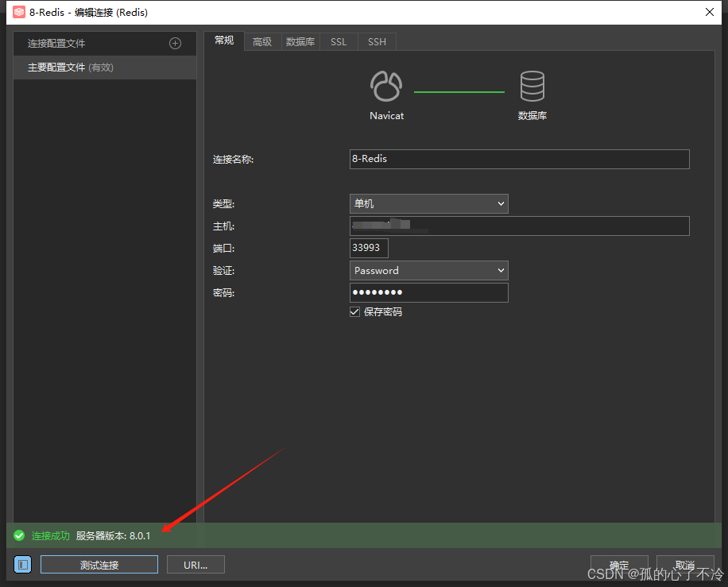Click the database cylinder icon
This screenshot has width=728, height=587.
click(x=532, y=87)
